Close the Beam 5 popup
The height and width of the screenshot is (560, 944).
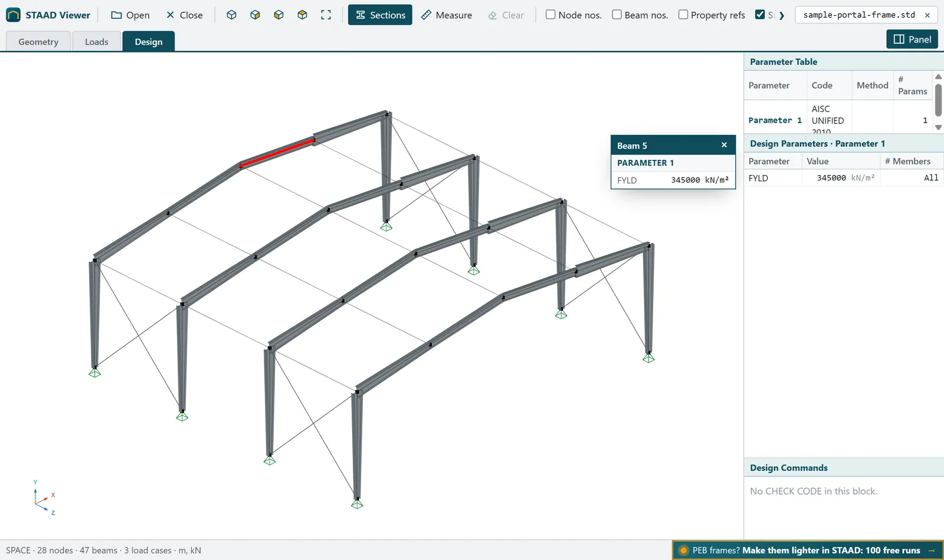coord(724,145)
